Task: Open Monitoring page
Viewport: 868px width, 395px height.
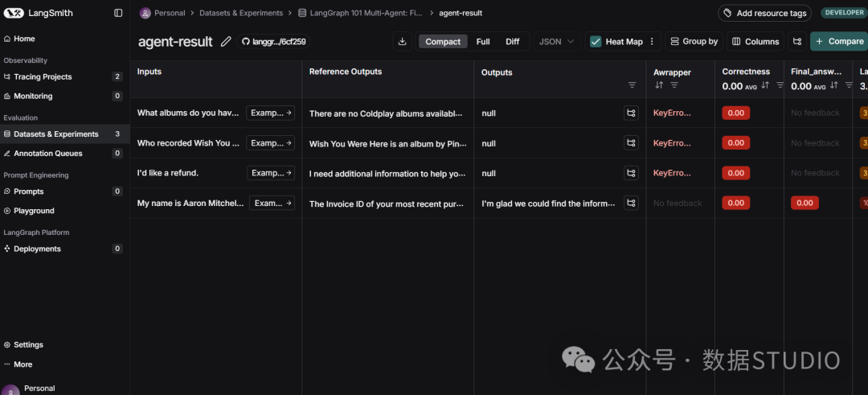Action: [x=65, y=96]
